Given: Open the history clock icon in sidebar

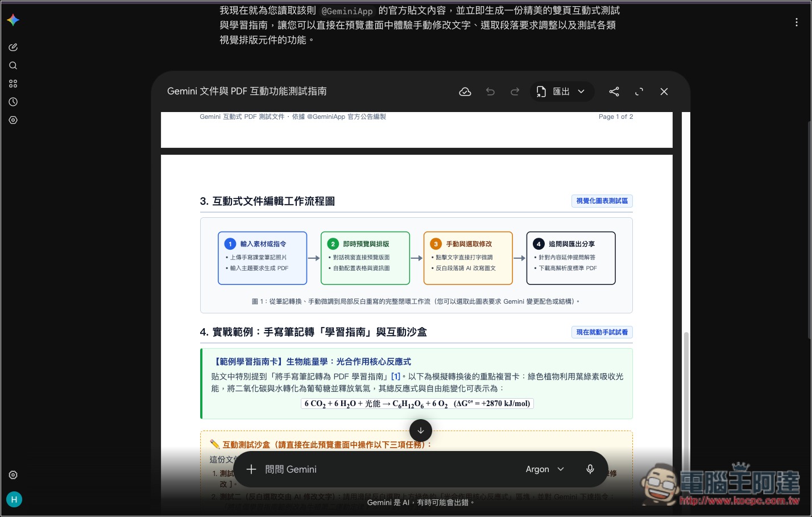Looking at the screenshot, I should click(13, 102).
